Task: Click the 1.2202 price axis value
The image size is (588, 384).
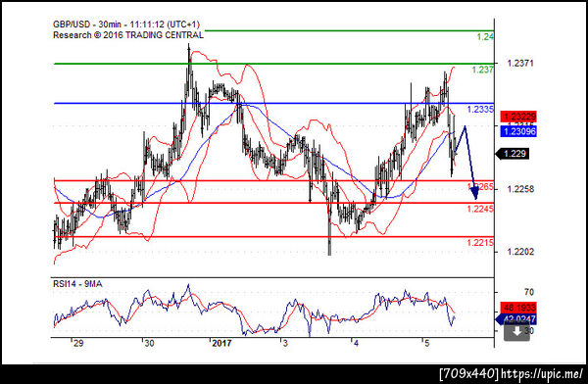Action: 520,252
